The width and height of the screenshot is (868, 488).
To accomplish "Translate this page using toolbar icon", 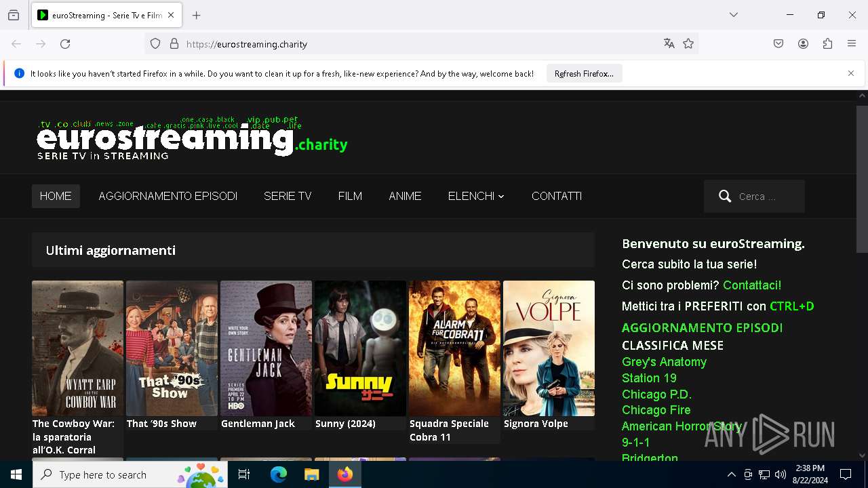I will 669,44.
